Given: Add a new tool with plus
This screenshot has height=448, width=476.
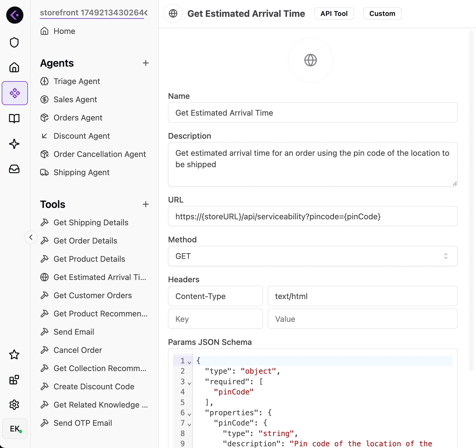Looking at the screenshot, I should pyautogui.click(x=146, y=204).
